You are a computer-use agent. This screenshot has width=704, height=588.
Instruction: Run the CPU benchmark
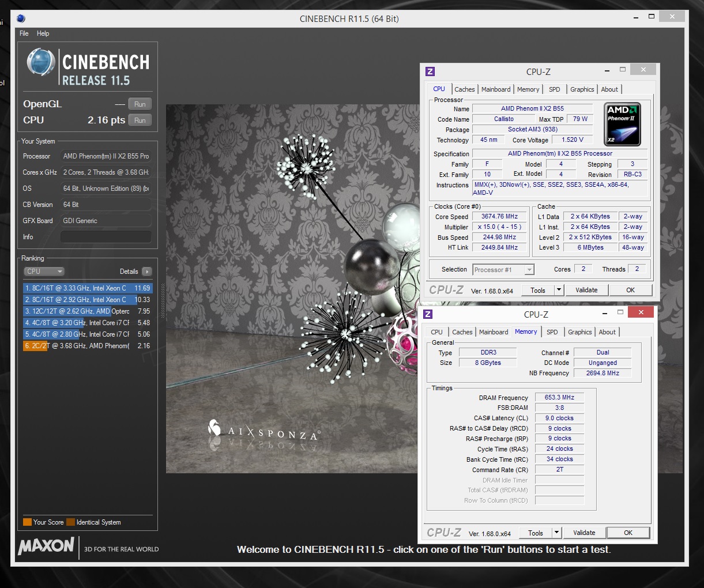[x=140, y=120]
